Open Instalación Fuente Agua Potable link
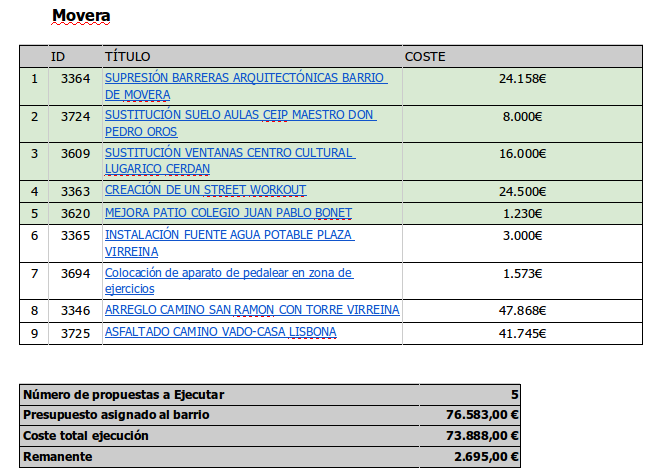This screenshot has width=654, height=475. tap(229, 236)
